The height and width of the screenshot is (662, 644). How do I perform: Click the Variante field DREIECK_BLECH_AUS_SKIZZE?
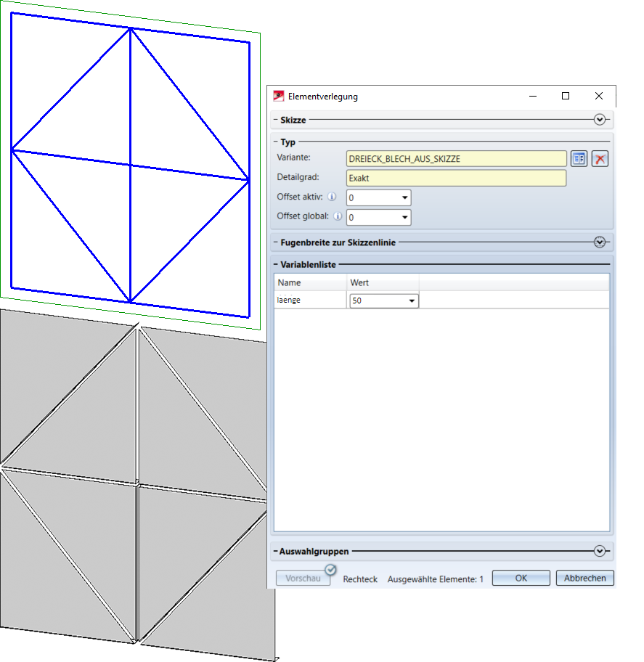(456, 159)
